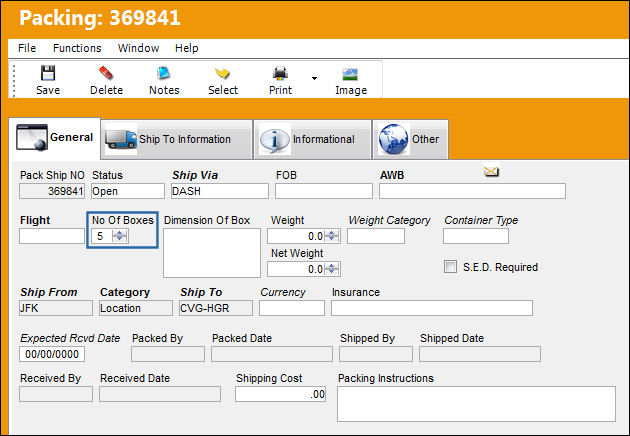The width and height of the screenshot is (630, 436).
Task: Click the Container Type field
Action: pyautogui.click(x=476, y=236)
